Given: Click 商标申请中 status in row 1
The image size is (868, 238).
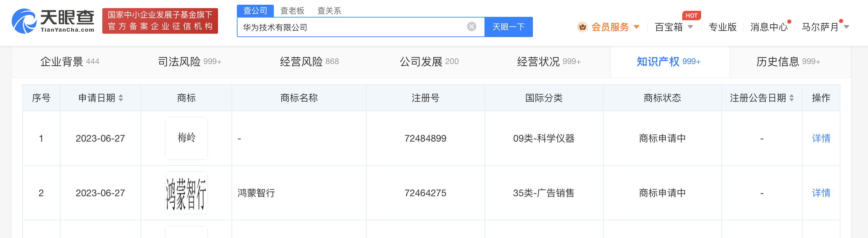Looking at the screenshot, I should [x=662, y=139].
